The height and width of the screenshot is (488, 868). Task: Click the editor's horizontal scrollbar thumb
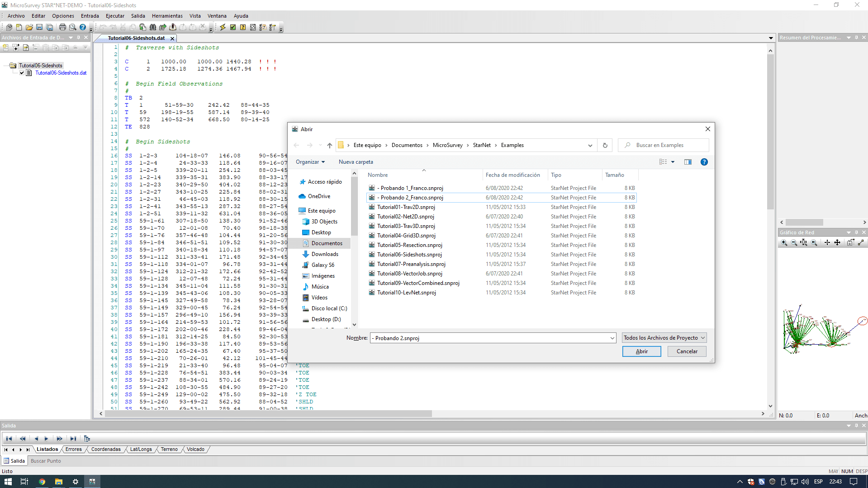(x=268, y=413)
